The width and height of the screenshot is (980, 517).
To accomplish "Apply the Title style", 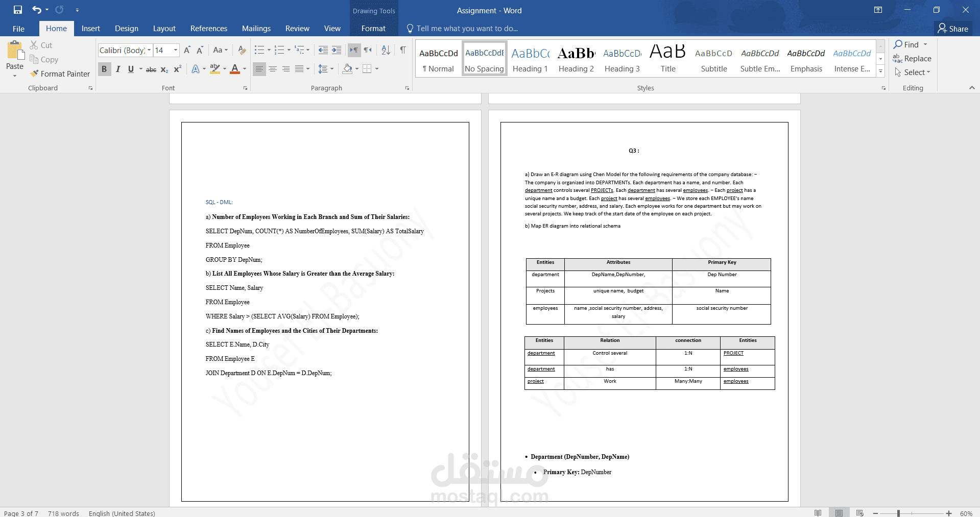I will click(x=668, y=59).
